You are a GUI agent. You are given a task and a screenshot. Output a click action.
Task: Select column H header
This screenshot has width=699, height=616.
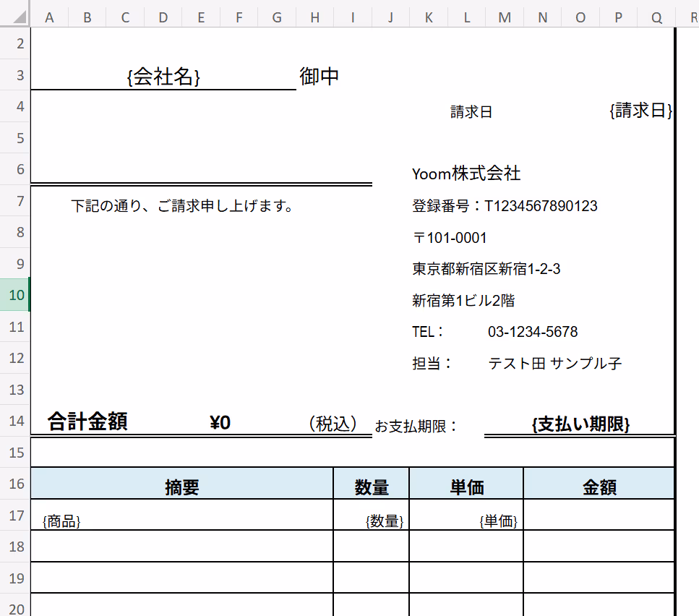click(314, 17)
